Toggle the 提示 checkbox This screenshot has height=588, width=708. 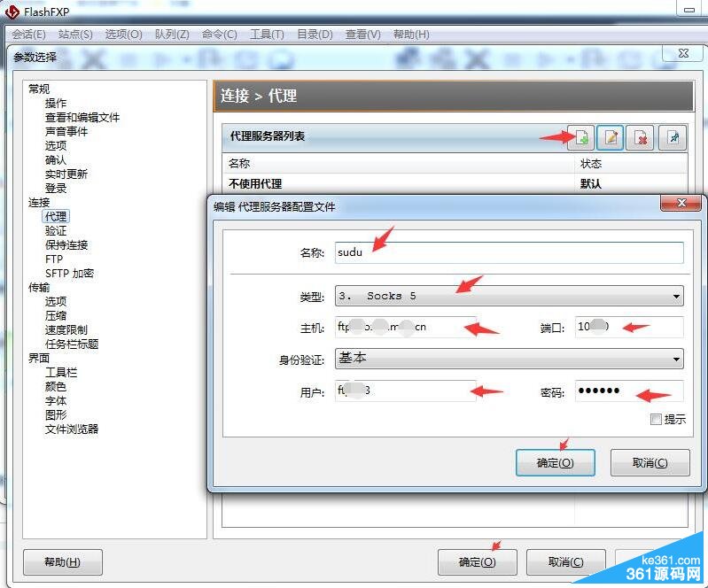click(656, 419)
